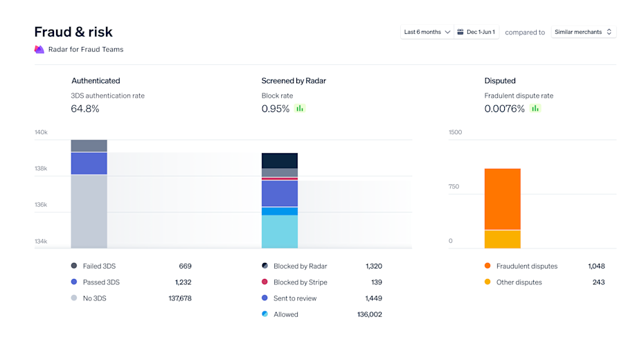Click the Blocked by Radar legend dot
The image size is (644, 344).
(x=265, y=266)
